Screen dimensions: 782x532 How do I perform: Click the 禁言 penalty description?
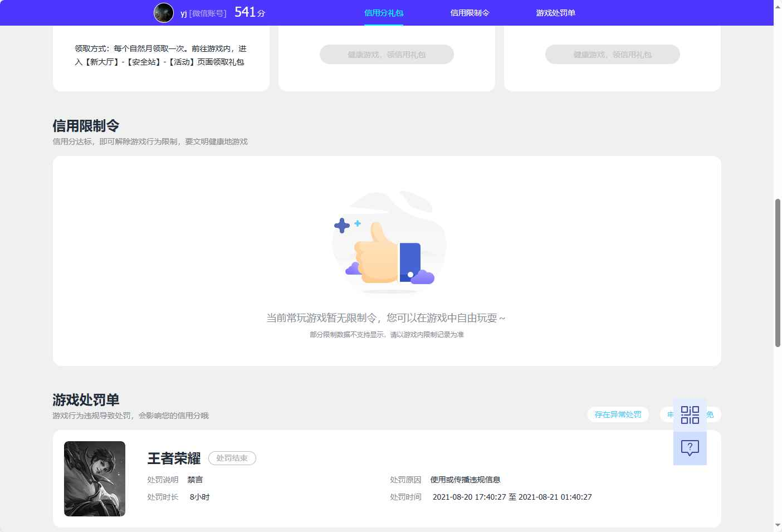pos(195,480)
